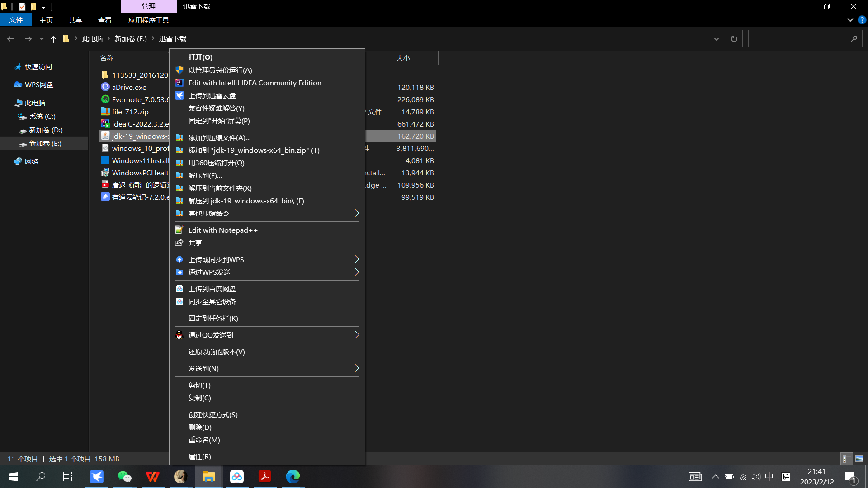Image resolution: width=868 pixels, height=488 pixels.
Task: Choose 以管理员身份运行(A)
Action: coord(267,70)
